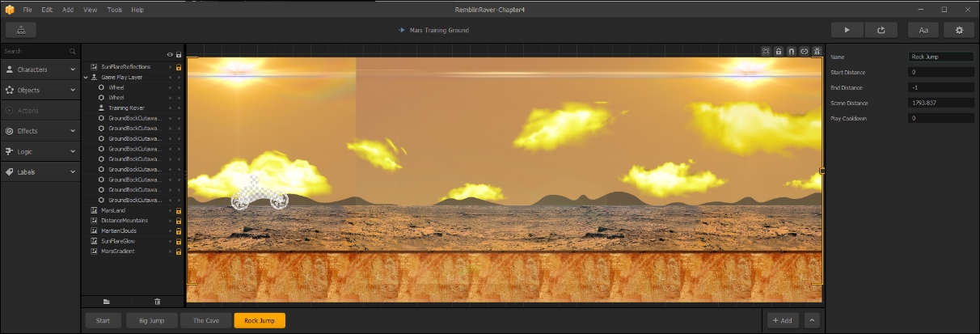Expand the Objects category
The image size is (980, 334).
pos(73,90)
